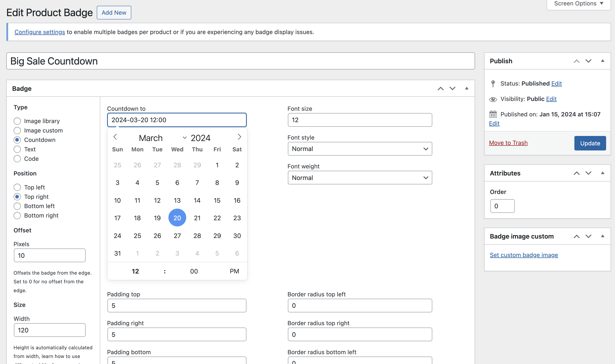Viewport: 615px width, 364px height.
Task: Click the calendar's next month arrow
Action: pyautogui.click(x=239, y=137)
